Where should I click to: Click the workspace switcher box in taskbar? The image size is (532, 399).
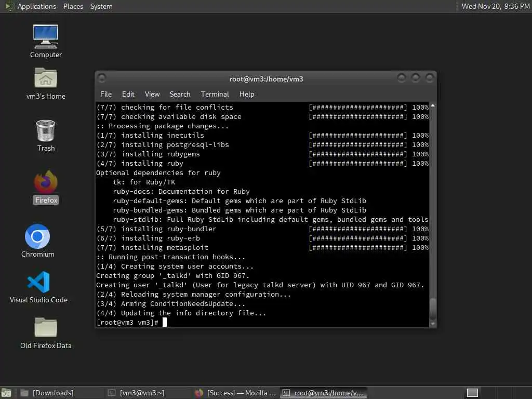click(x=472, y=393)
